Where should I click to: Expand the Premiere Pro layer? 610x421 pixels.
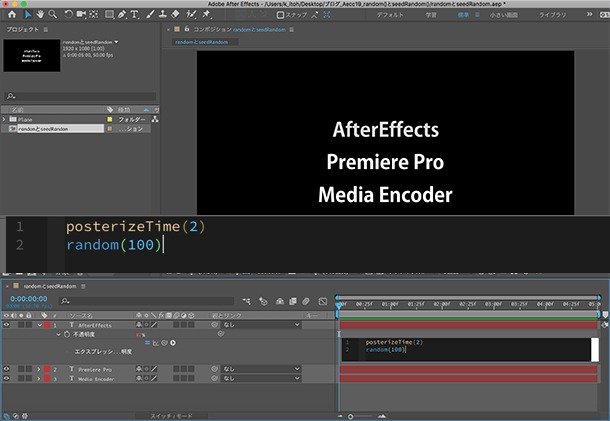39,369
